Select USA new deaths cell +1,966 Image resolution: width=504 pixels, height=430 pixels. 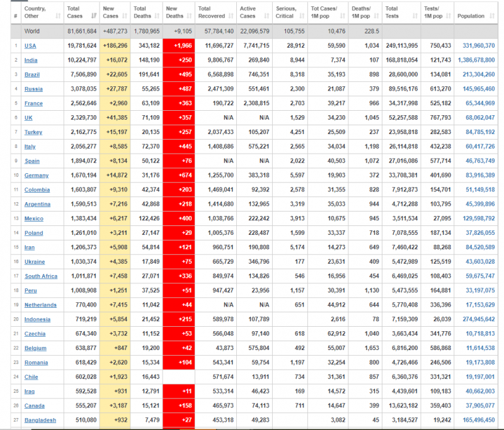click(x=179, y=45)
